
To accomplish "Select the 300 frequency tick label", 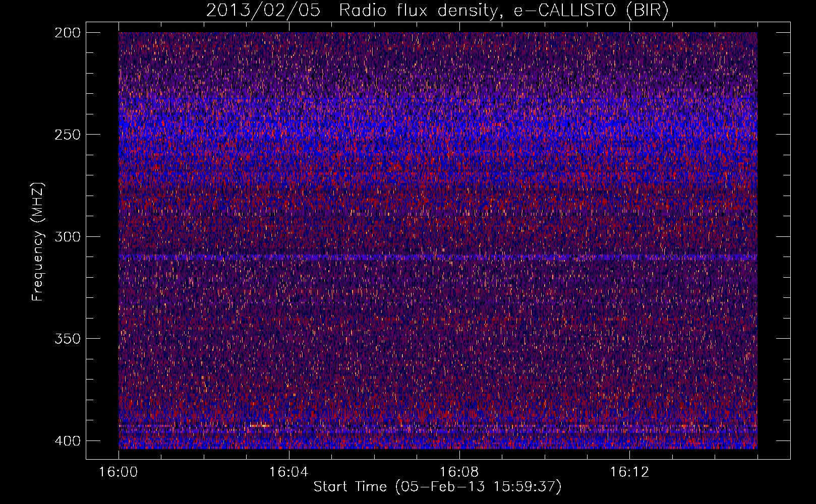I will point(68,236).
